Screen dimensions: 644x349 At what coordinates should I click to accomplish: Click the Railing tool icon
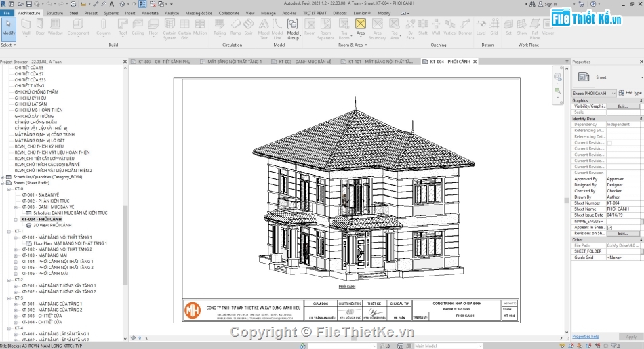(220, 28)
